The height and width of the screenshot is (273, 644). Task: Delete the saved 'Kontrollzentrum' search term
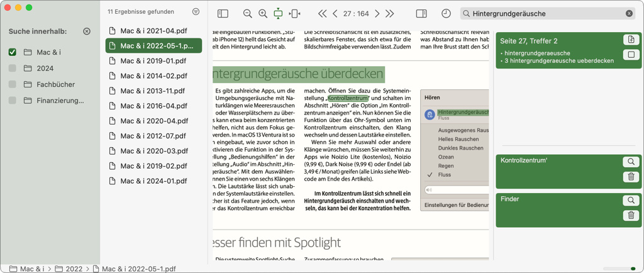click(631, 177)
